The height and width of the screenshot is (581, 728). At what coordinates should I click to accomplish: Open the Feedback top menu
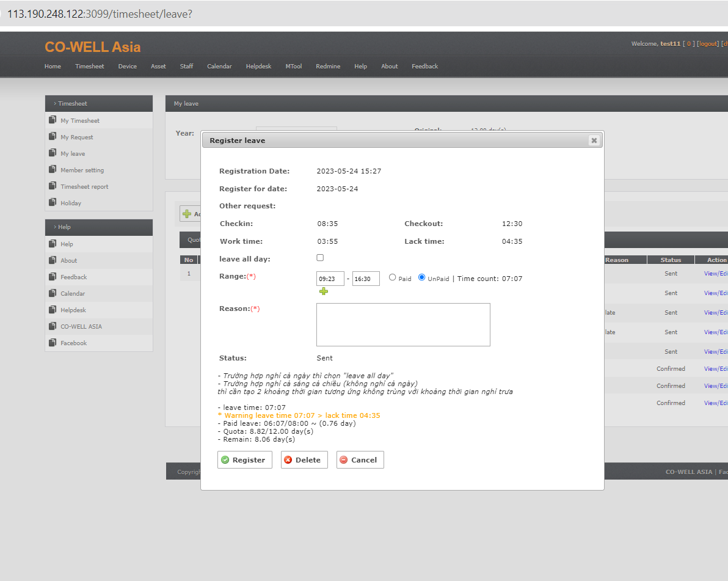point(425,67)
